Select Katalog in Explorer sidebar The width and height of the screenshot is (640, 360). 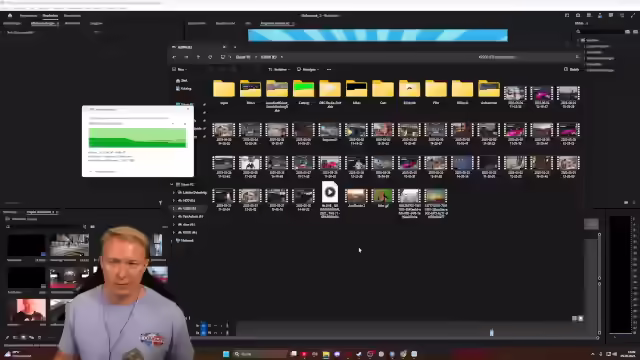click(x=184, y=89)
